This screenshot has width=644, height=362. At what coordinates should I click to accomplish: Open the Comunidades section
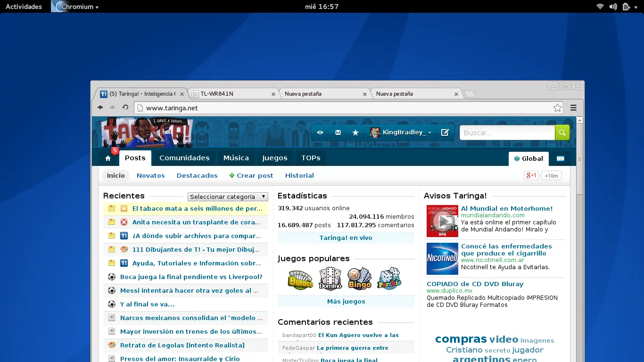tap(184, 158)
